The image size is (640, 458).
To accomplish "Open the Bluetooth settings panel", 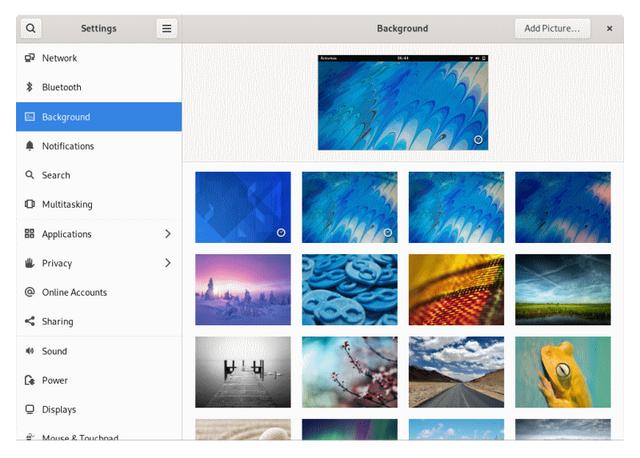I will click(99, 87).
